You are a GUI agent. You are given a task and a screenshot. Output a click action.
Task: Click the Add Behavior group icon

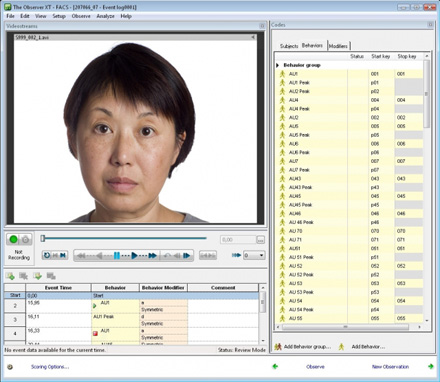(x=278, y=347)
